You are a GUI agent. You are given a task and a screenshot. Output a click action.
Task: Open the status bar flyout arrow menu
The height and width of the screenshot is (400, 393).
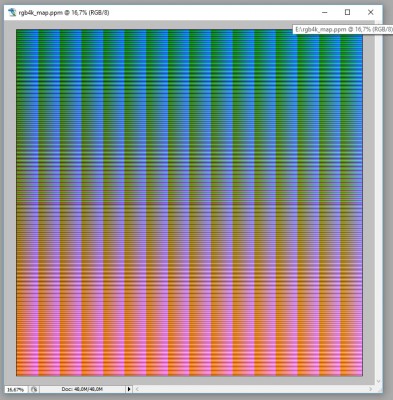[x=129, y=389]
